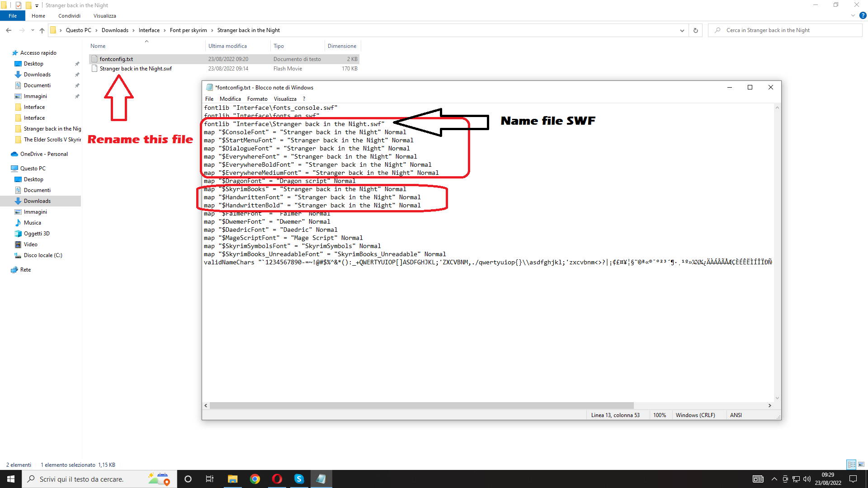The width and height of the screenshot is (868, 488).
Task: Open the taskbar clock and date
Action: coord(828,479)
